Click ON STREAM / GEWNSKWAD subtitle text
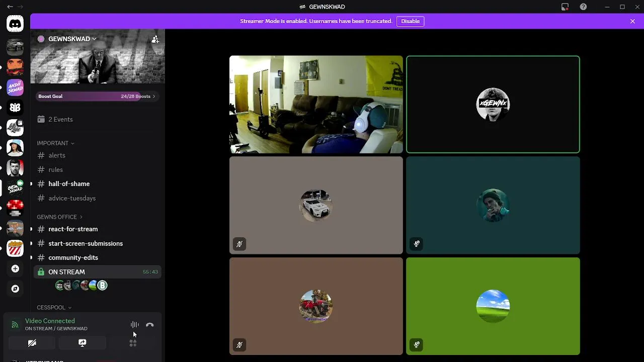The height and width of the screenshot is (362, 644). [x=56, y=329]
